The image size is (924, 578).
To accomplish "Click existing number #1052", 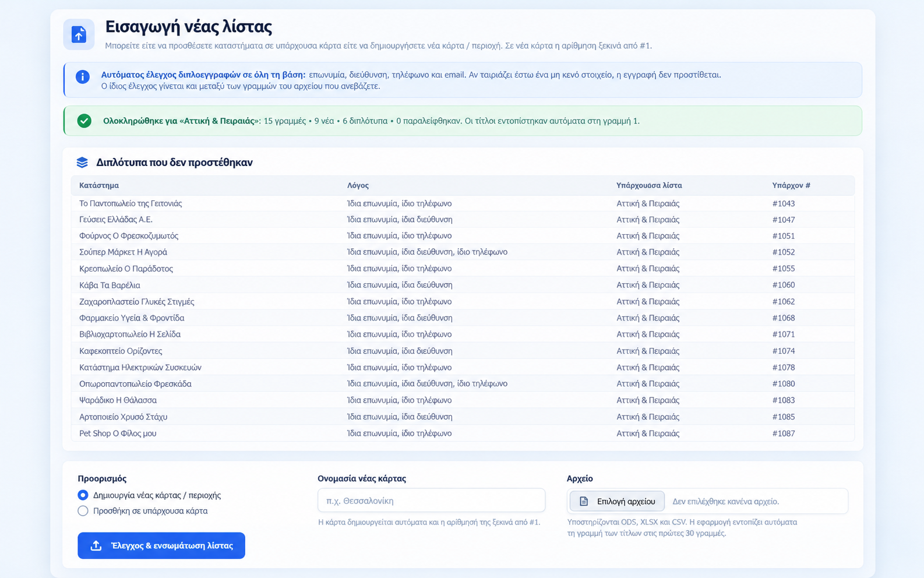I will point(784,252).
